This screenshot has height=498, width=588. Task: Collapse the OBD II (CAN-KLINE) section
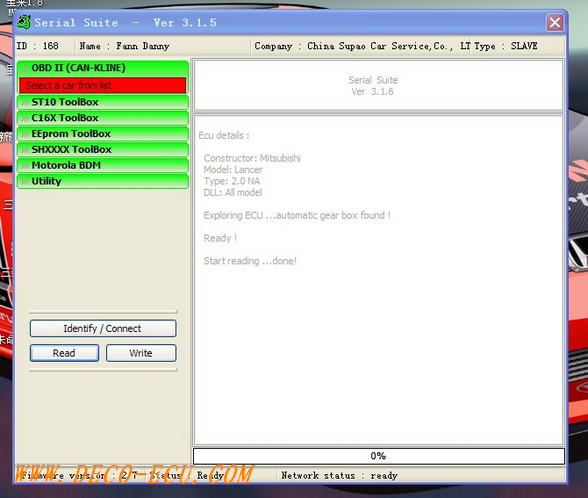[x=25, y=68]
